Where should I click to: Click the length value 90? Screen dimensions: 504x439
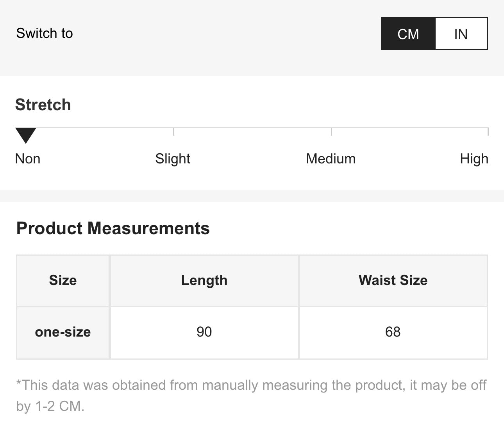coord(204,332)
